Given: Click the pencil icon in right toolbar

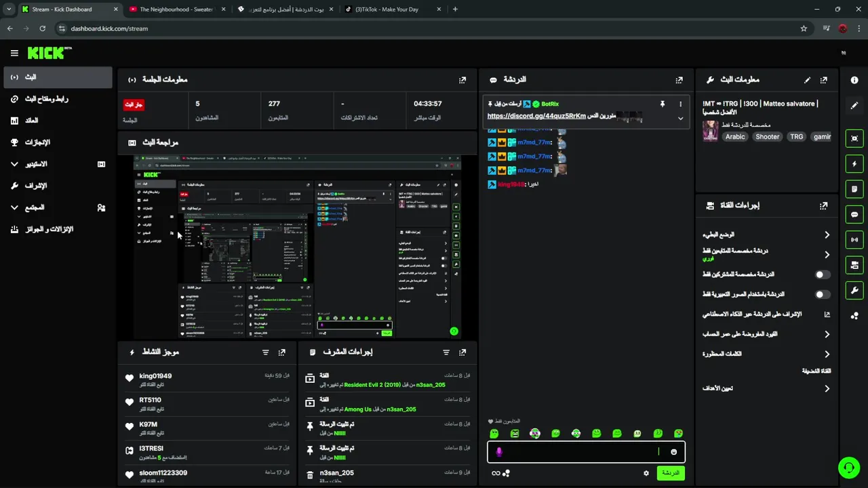Looking at the screenshot, I should 854,106.
